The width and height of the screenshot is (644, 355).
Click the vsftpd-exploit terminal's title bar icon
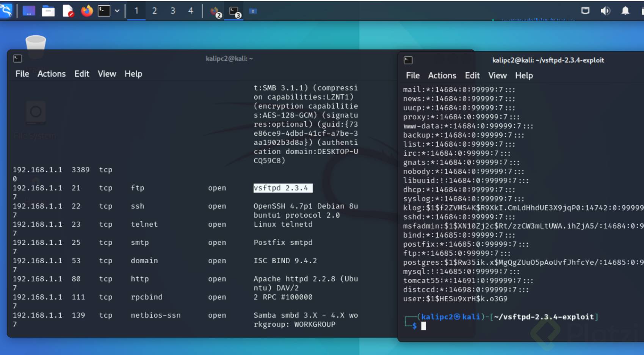point(408,60)
